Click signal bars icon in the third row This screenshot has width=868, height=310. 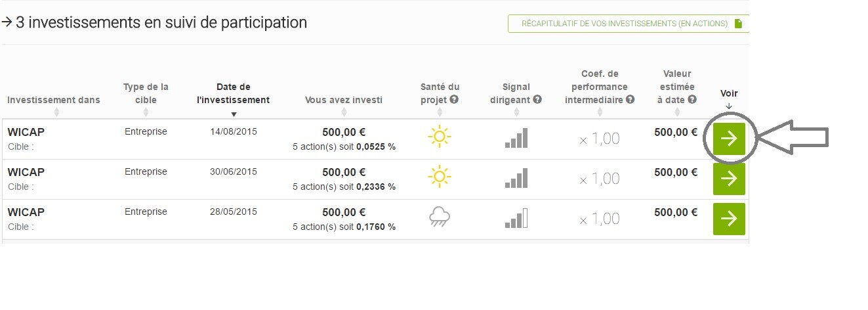tap(516, 218)
